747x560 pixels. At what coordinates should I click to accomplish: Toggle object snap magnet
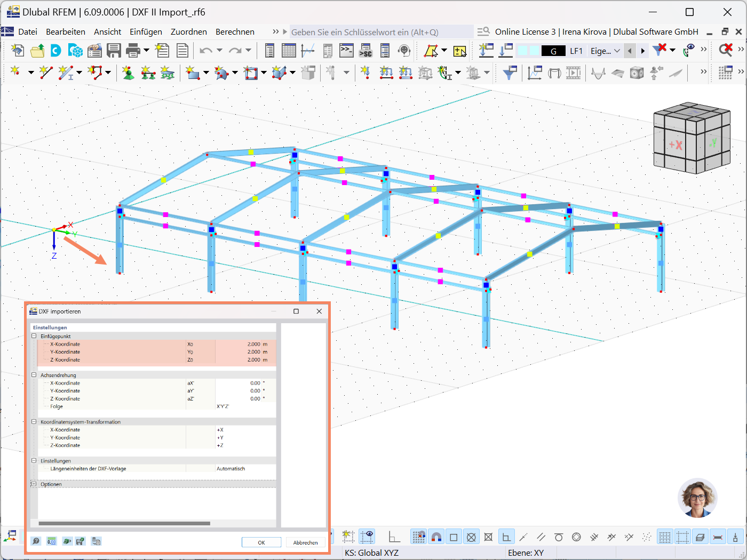pos(436,537)
